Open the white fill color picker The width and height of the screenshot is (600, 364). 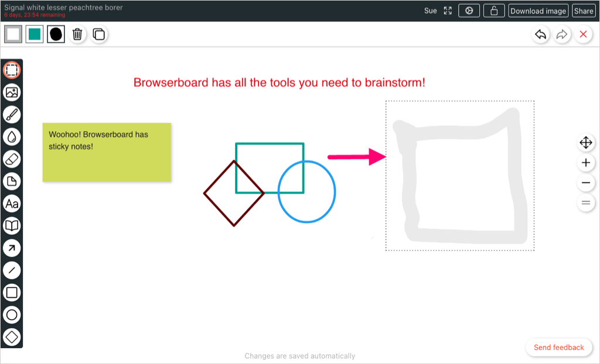tap(13, 35)
